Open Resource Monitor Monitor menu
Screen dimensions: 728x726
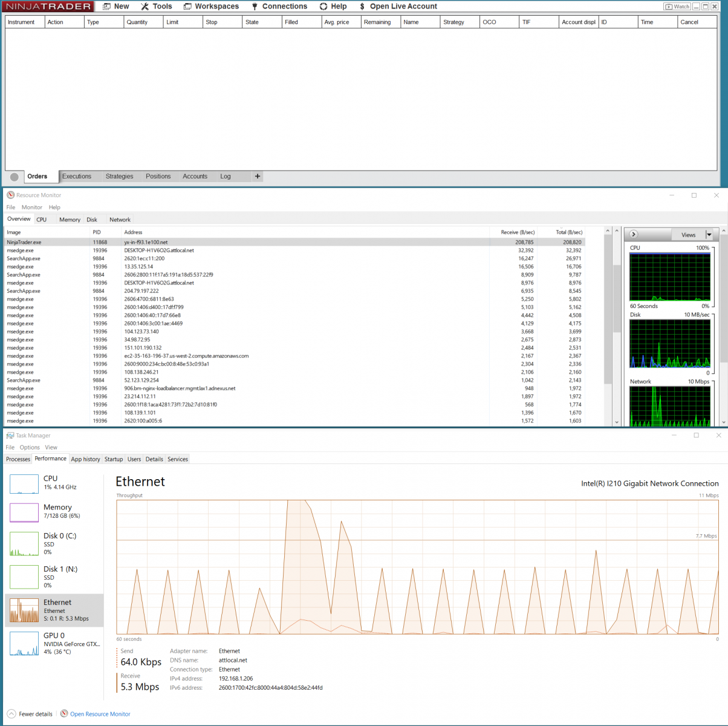pyautogui.click(x=32, y=207)
